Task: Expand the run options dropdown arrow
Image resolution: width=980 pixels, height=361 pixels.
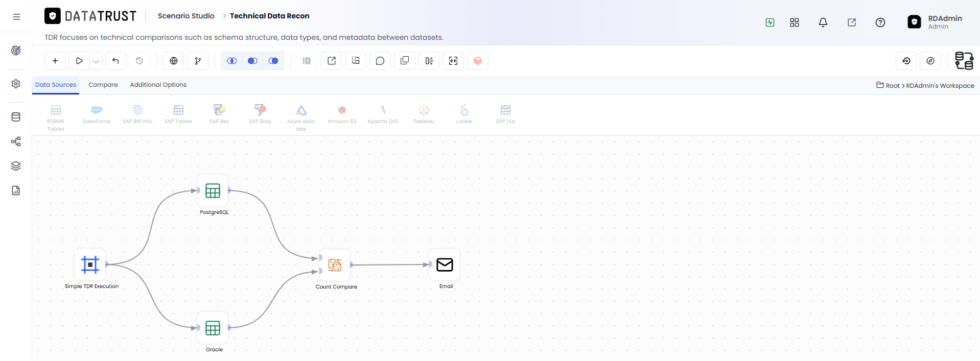Action: 96,61
